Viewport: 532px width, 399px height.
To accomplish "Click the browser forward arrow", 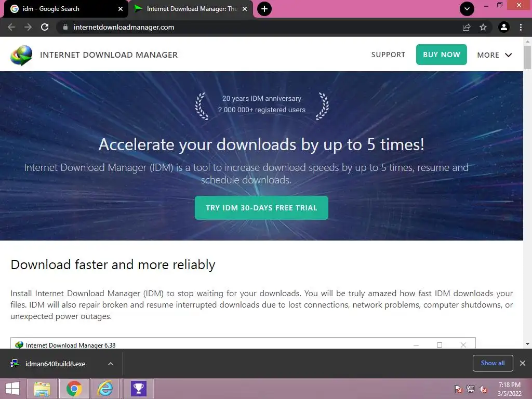I will pyautogui.click(x=28, y=27).
